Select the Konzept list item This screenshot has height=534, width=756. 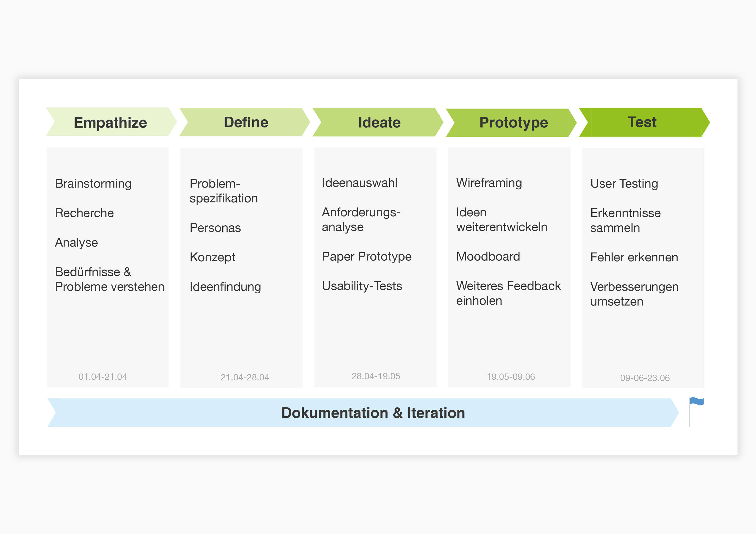212,257
